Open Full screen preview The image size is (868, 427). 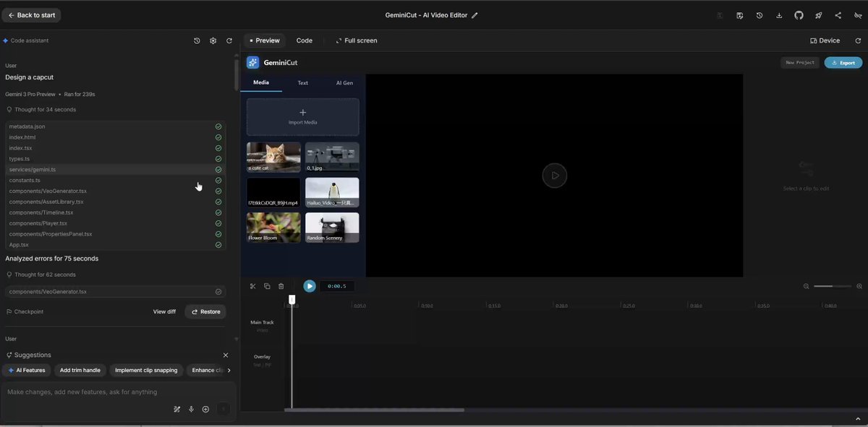pos(357,40)
